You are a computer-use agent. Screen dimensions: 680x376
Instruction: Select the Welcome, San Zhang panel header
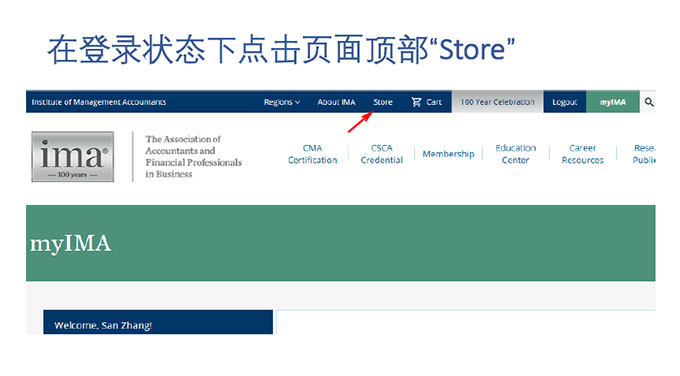point(158,322)
